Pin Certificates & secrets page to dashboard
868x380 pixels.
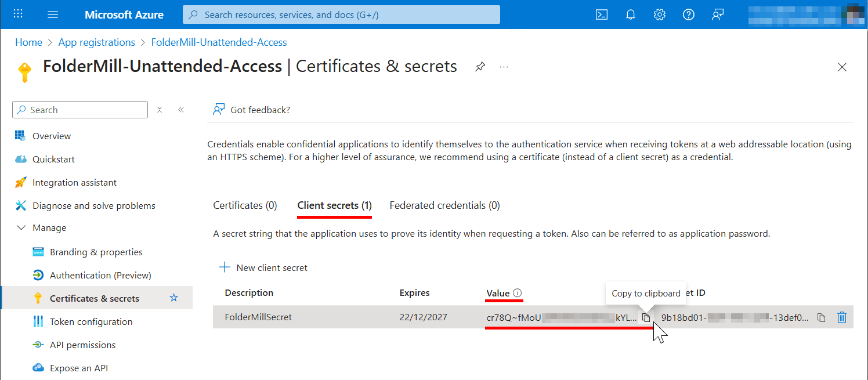(x=480, y=67)
